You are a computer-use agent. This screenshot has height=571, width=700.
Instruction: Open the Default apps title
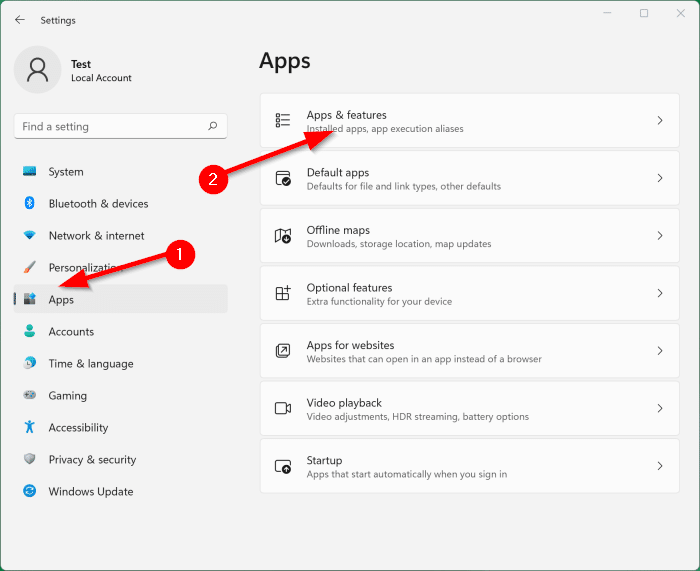tap(338, 172)
